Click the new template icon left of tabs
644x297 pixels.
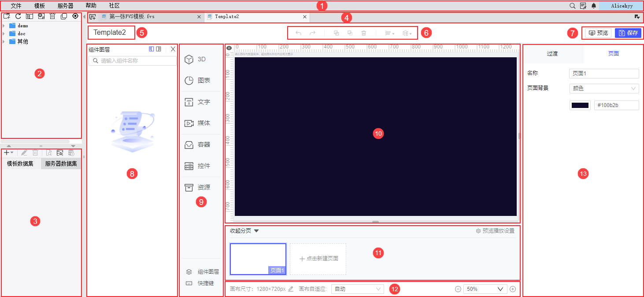pyautogui.click(x=93, y=17)
